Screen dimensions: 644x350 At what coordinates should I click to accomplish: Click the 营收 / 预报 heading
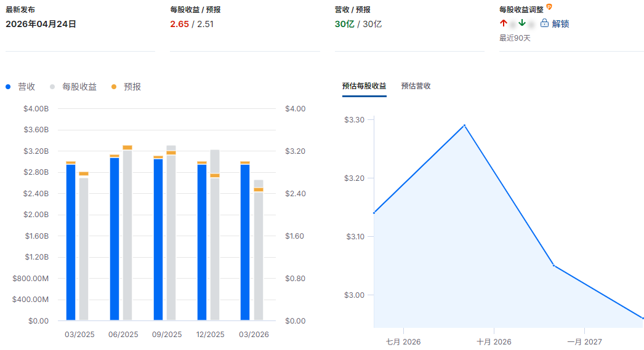352,9
